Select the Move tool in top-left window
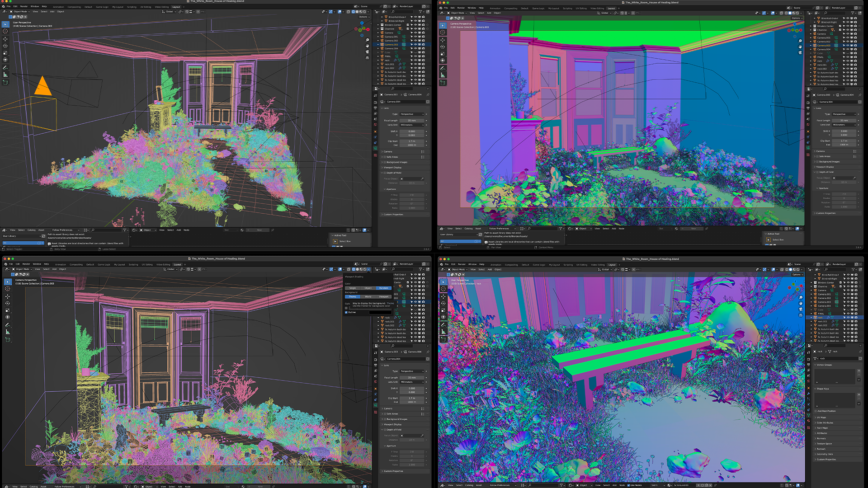 (x=5, y=39)
